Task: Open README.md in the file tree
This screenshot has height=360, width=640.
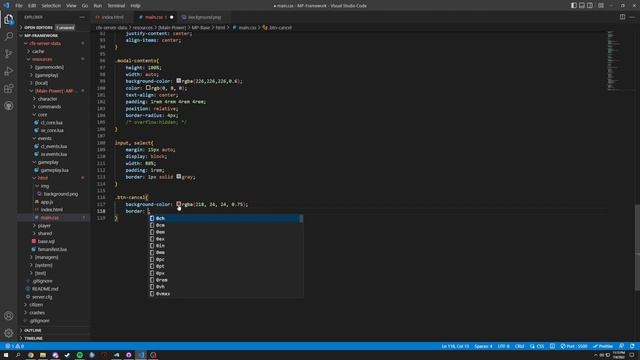Action: (x=45, y=289)
